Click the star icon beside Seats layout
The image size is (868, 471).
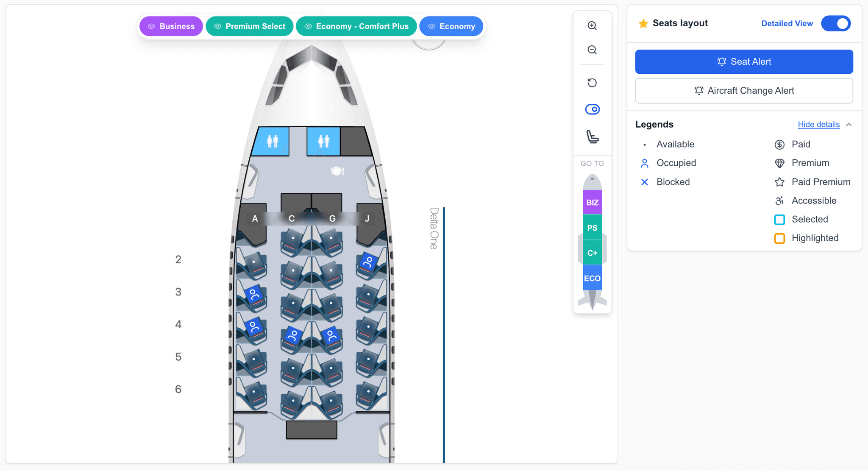643,23
